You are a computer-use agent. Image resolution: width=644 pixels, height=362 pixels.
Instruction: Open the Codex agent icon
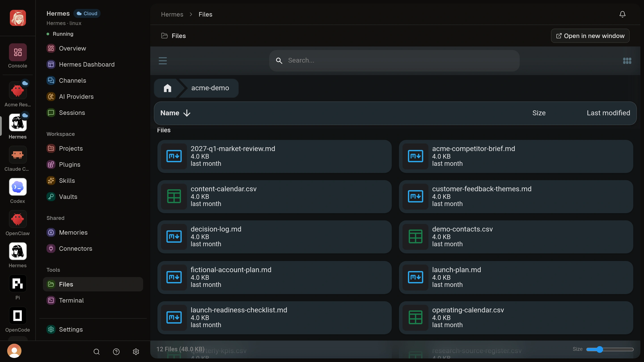17,187
